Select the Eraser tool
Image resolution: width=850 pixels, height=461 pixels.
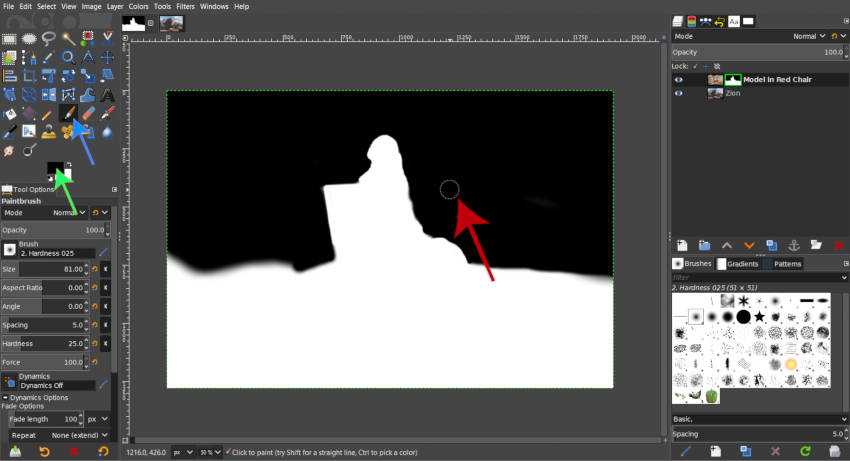point(88,113)
